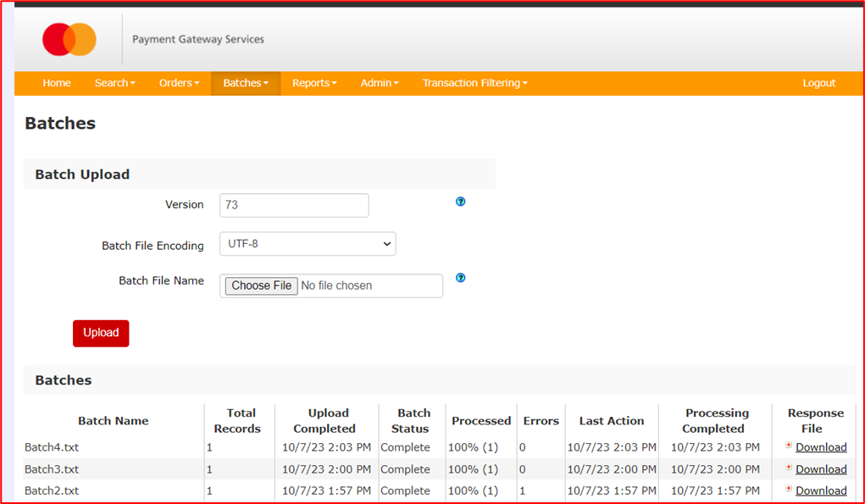Log out using the Logout link
Viewport: 865px width, 504px height.
818,83
